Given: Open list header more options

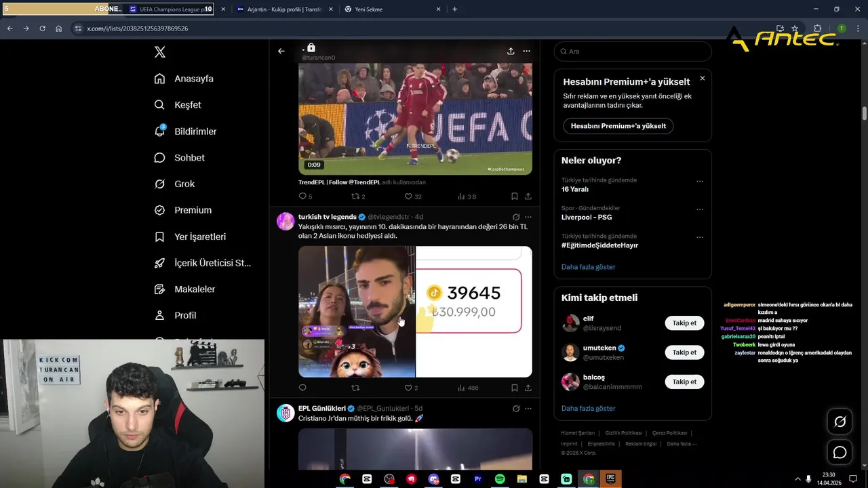Looking at the screenshot, I should point(526,51).
